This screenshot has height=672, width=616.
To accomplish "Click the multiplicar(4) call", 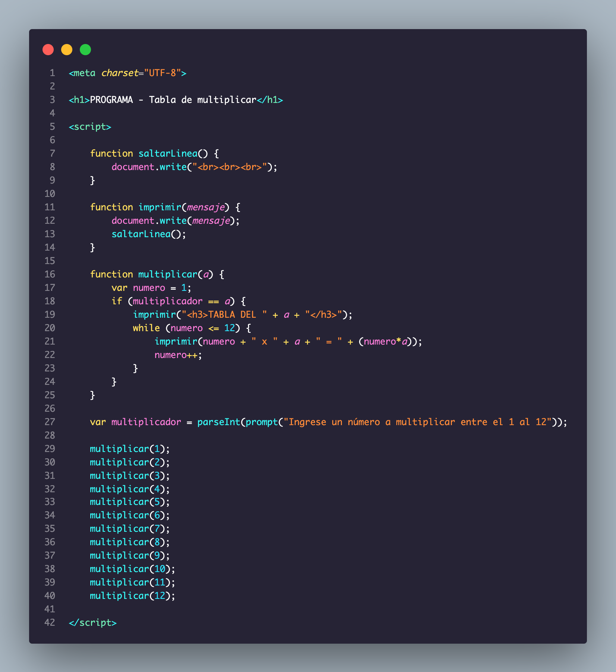I will tap(130, 489).
